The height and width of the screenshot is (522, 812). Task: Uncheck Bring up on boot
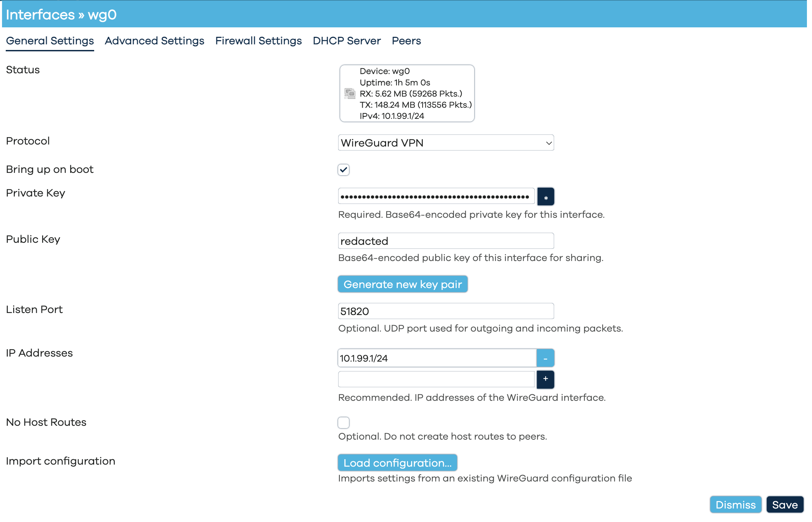[344, 170]
